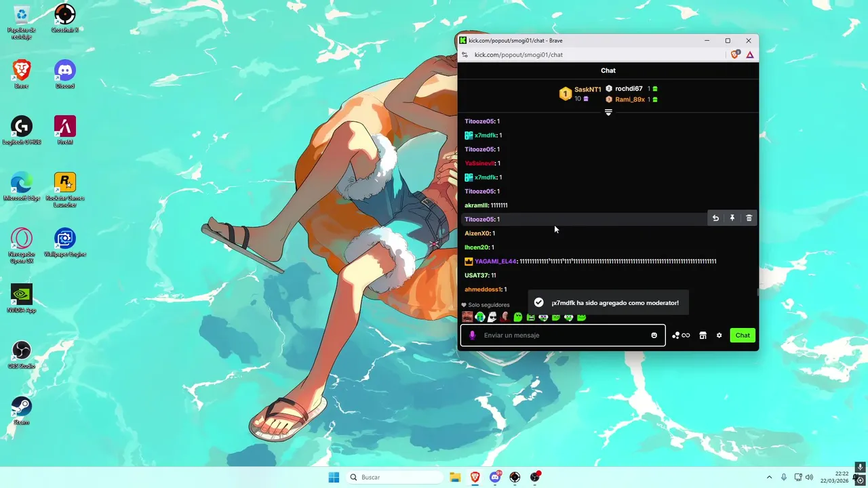Open Crosshair X desktop shortcut
The image size is (868, 488).
[65, 18]
